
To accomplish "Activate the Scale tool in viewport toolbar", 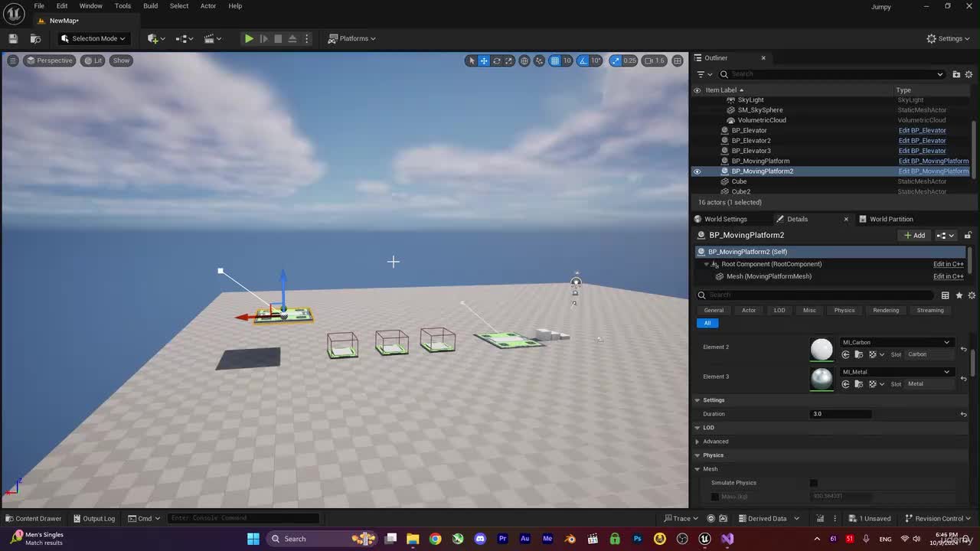I will tap(508, 60).
